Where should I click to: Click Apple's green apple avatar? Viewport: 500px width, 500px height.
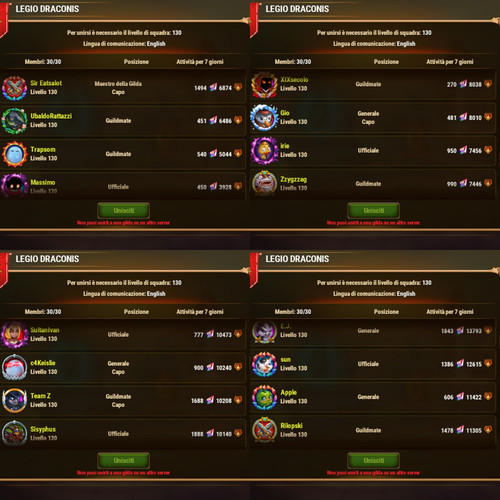(x=264, y=397)
